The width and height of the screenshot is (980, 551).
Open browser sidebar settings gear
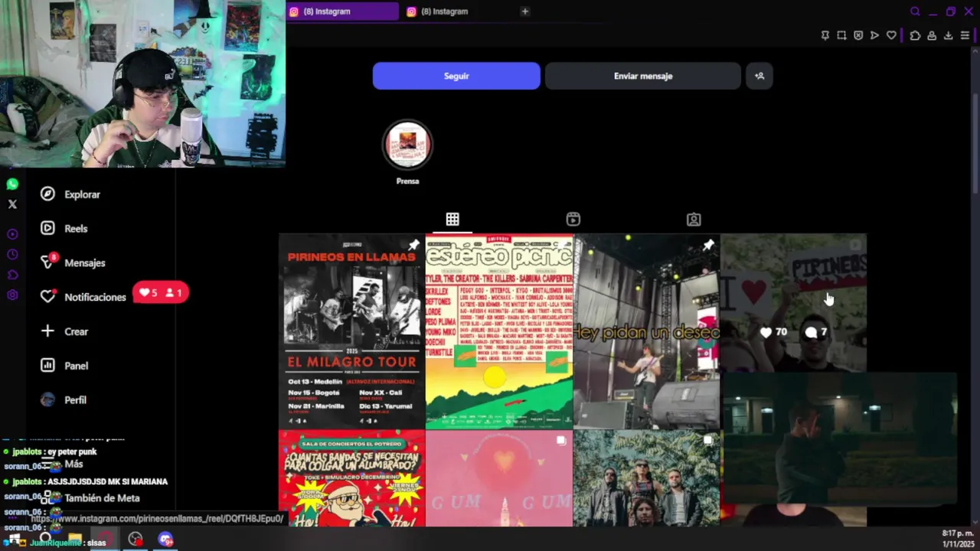click(x=12, y=295)
